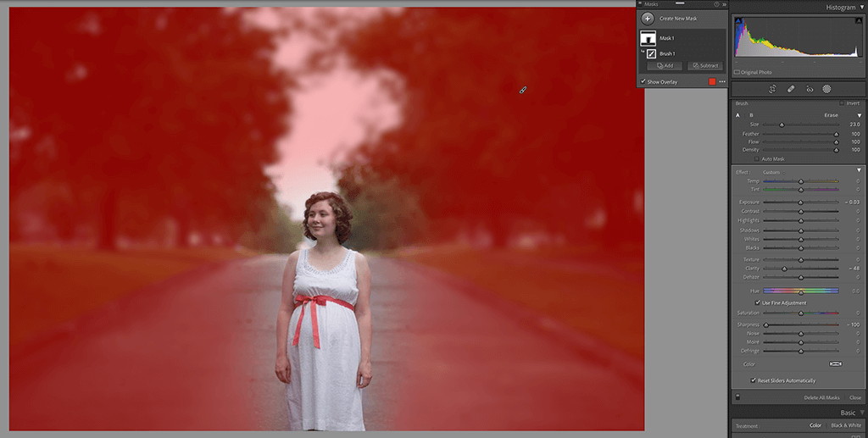Close the masking panel
Image resolution: width=868 pixels, height=438 pixels.
click(x=855, y=397)
